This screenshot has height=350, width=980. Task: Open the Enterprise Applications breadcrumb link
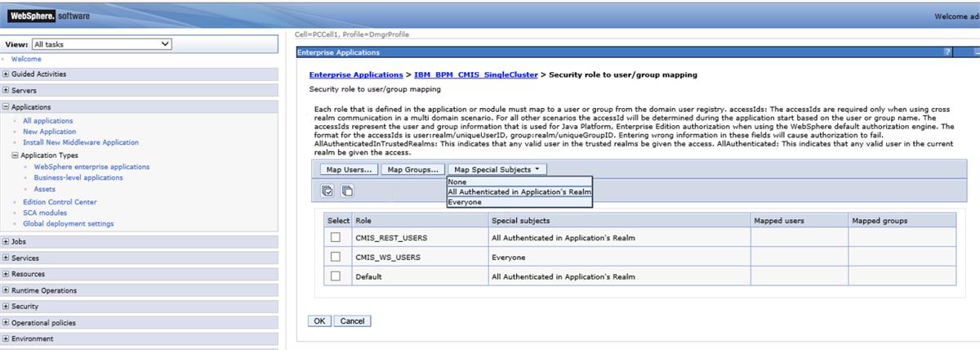point(356,75)
